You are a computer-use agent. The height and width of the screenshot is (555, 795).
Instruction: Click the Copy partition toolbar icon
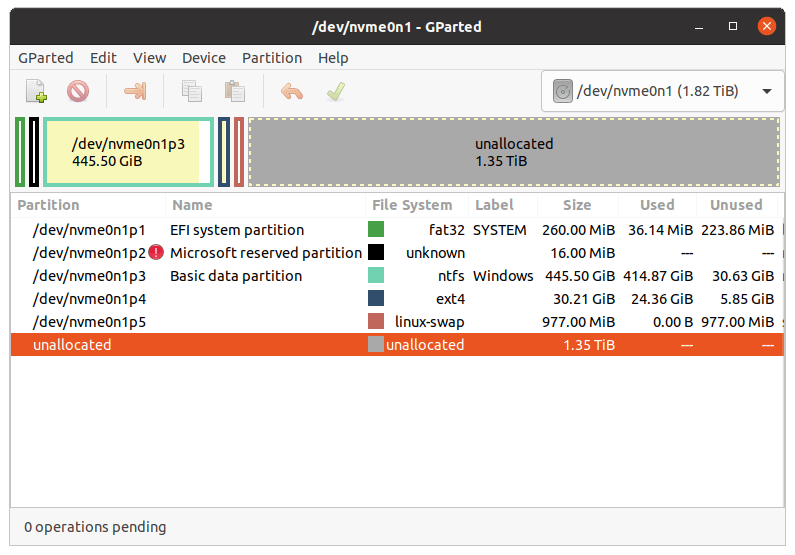click(192, 91)
